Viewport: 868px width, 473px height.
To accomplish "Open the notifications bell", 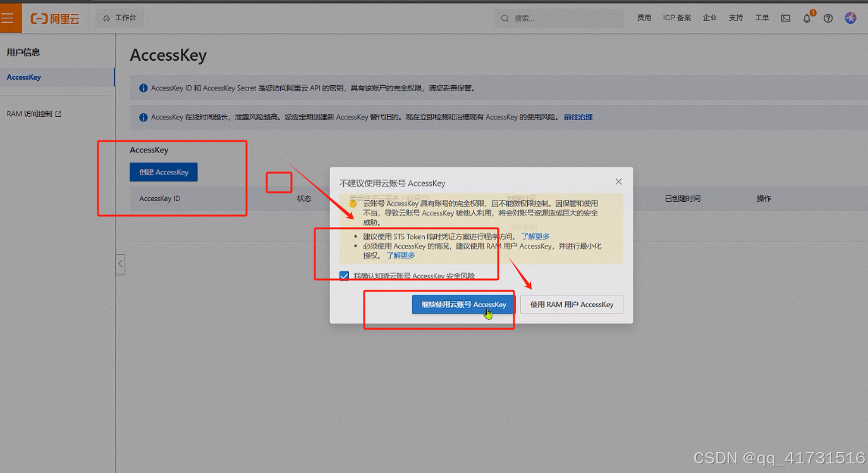I will (807, 18).
